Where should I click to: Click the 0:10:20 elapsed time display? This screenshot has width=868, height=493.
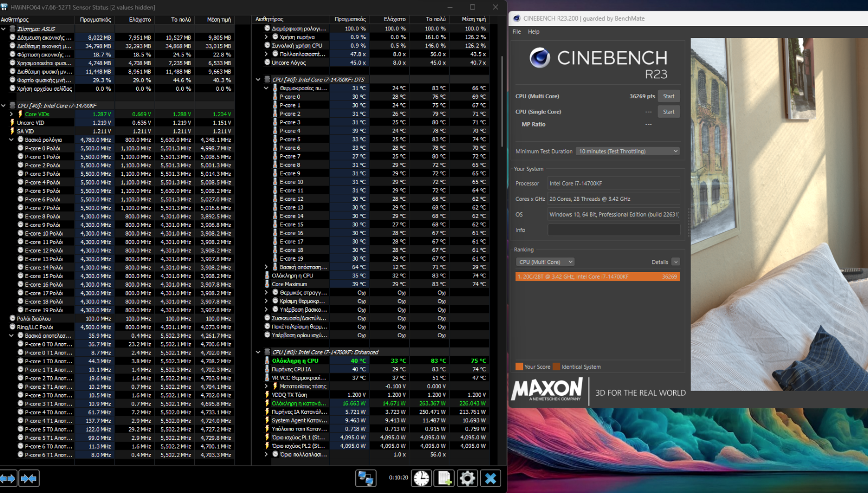click(398, 478)
